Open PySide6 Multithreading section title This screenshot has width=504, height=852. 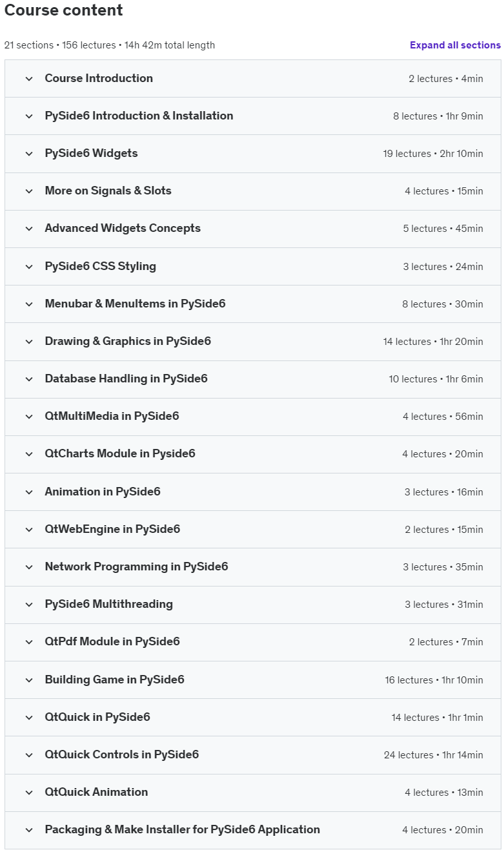point(108,604)
